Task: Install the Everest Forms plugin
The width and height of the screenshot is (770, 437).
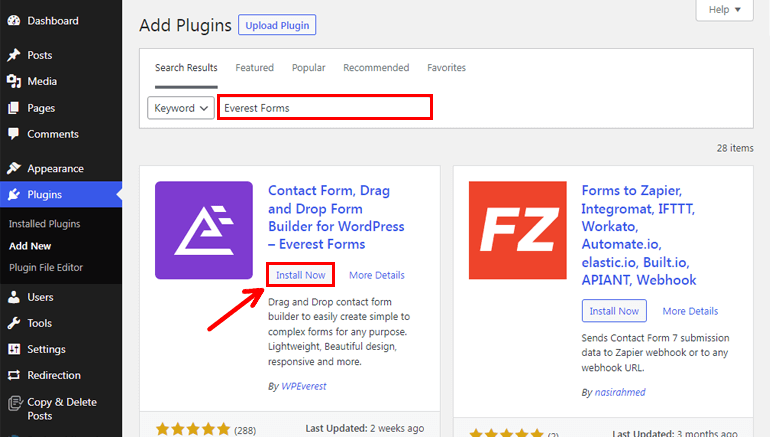Action: 301,275
